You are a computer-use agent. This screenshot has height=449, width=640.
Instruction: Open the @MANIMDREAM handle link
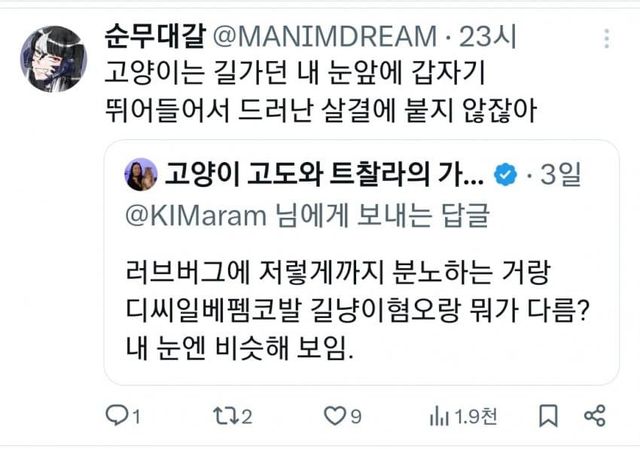[325, 37]
